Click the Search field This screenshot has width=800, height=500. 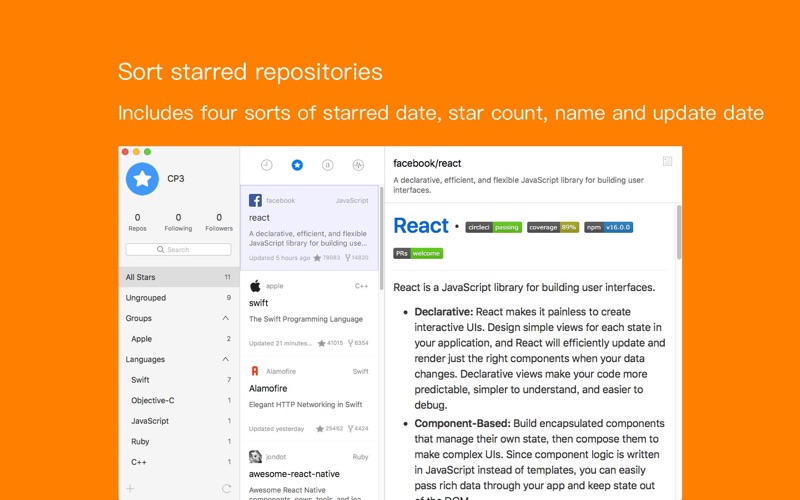click(178, 249)
